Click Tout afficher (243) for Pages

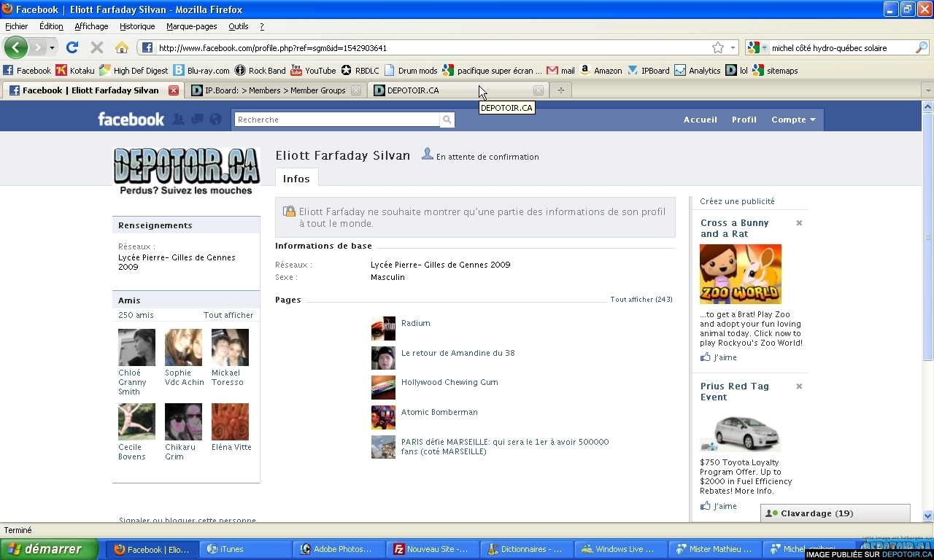pyautogui.click(x=641, y=300)
